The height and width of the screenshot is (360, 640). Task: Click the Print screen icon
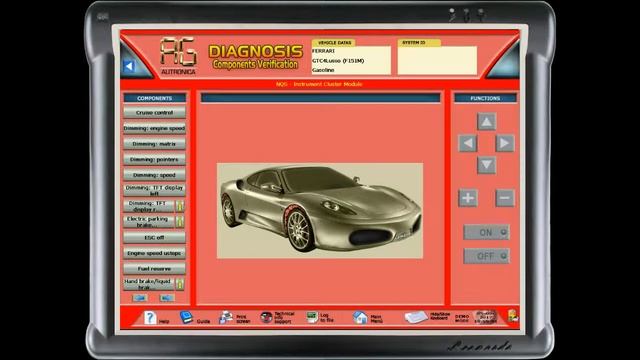coord(226,317)
